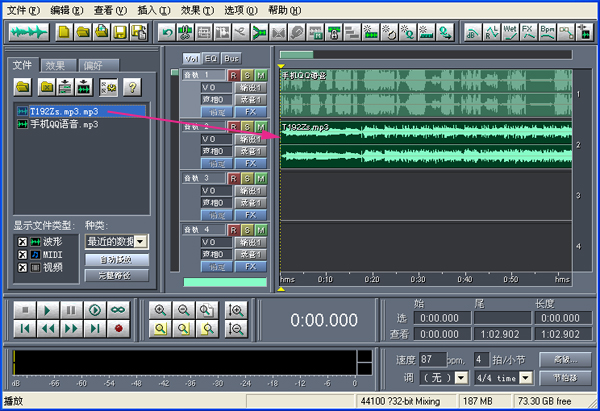Pause playback
The image size is (600, 411).
[x=71, y=310]
